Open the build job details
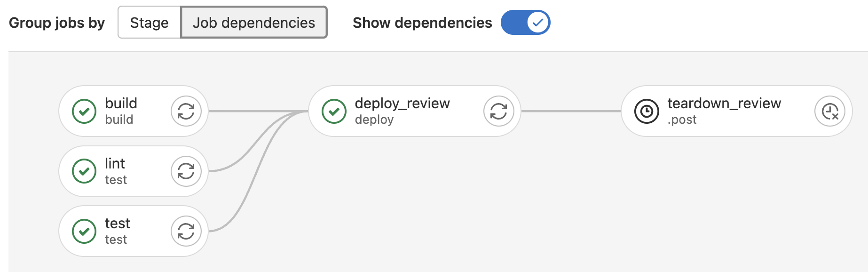Image resolution: width=868 pixels, height=272 pixels. [x=121, y=104]
